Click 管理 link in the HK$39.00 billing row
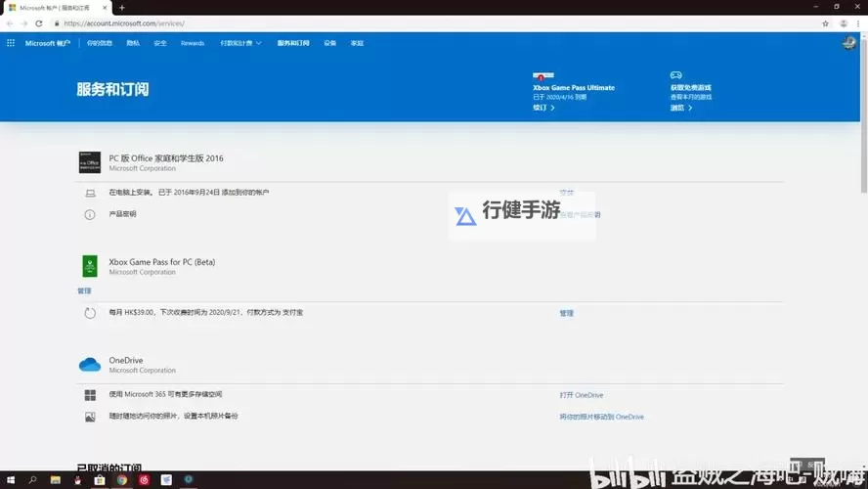 coord(566,313)
